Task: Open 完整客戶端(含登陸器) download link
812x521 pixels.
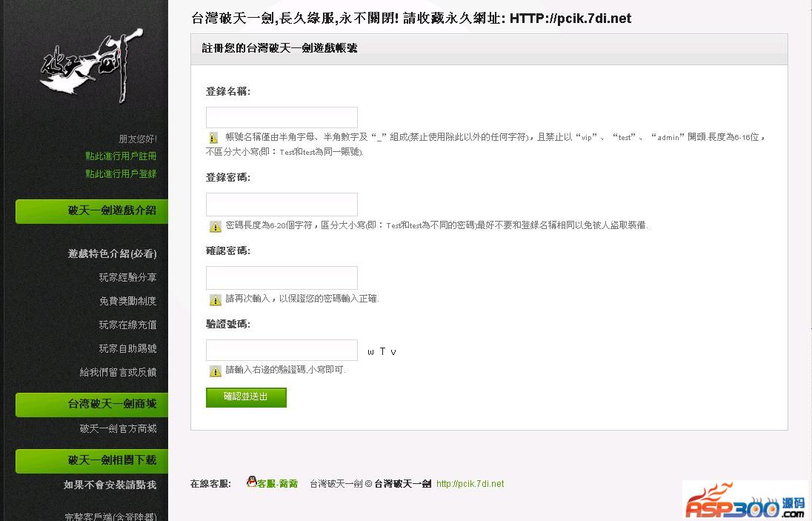Action: 110,516
